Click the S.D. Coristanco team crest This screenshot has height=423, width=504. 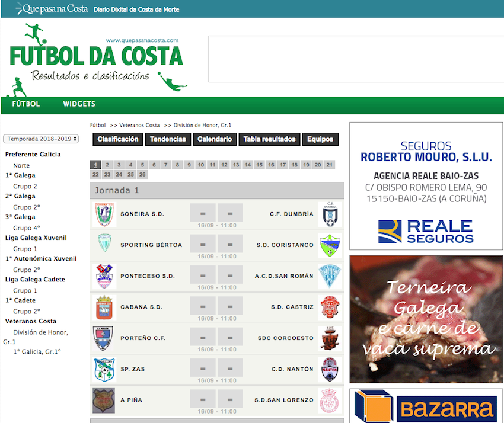pyautogui.click(x=329, y=245)
